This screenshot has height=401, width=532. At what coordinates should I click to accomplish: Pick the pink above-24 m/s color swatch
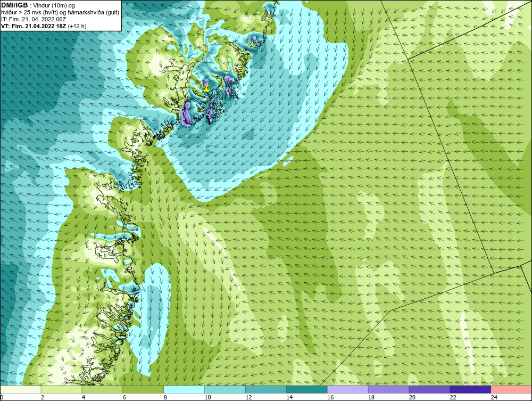click(511, 389)
